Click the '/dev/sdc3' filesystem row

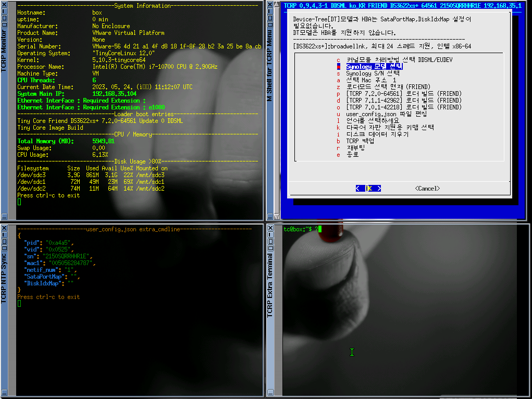pos(91,175)
